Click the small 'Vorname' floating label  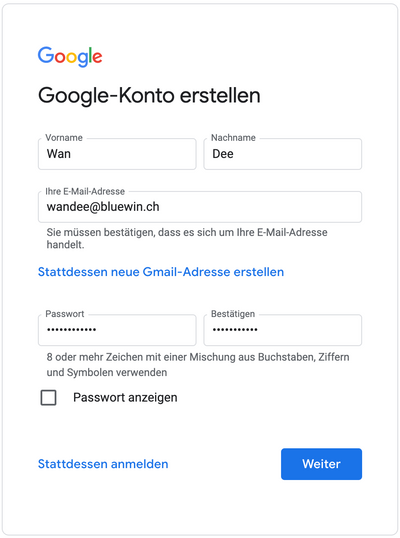tap(64, 138)
